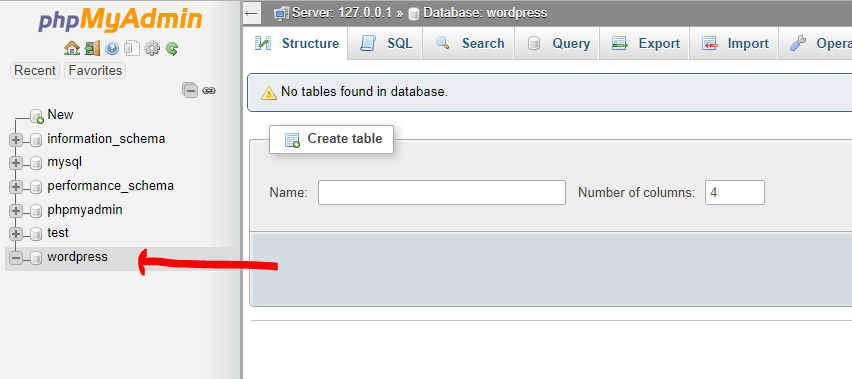Open the Structure tab
Image resolution: width=852 pixels, height=379 pixels.
(297, 43)
